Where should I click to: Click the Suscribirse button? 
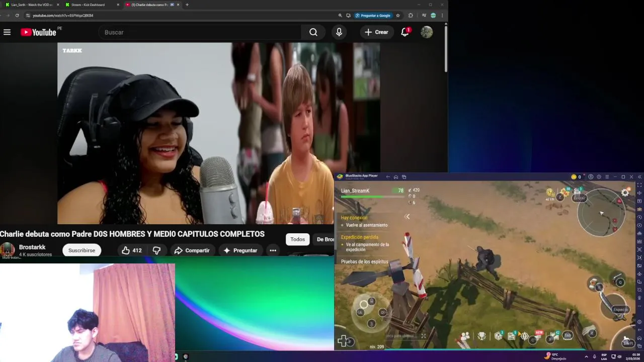coord(82,250)
